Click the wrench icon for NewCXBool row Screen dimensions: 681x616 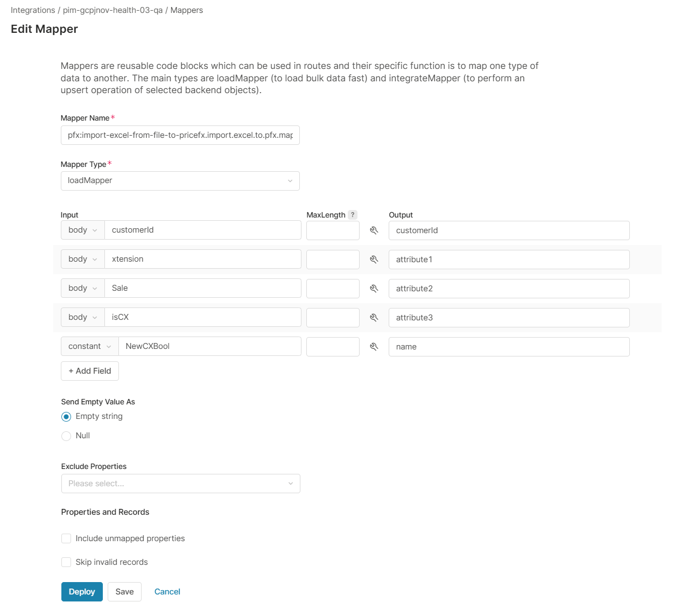tap(374, 347)
